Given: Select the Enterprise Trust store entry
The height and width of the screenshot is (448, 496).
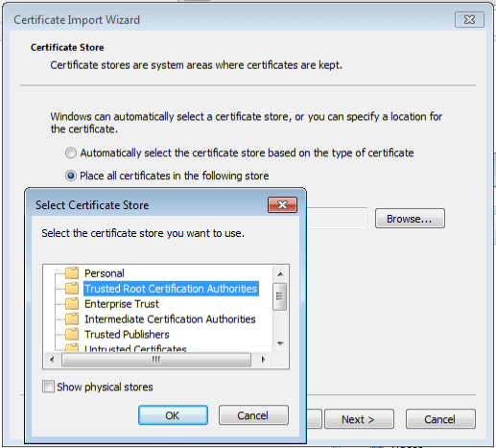Looking at the screenshot, I should 122,304.
